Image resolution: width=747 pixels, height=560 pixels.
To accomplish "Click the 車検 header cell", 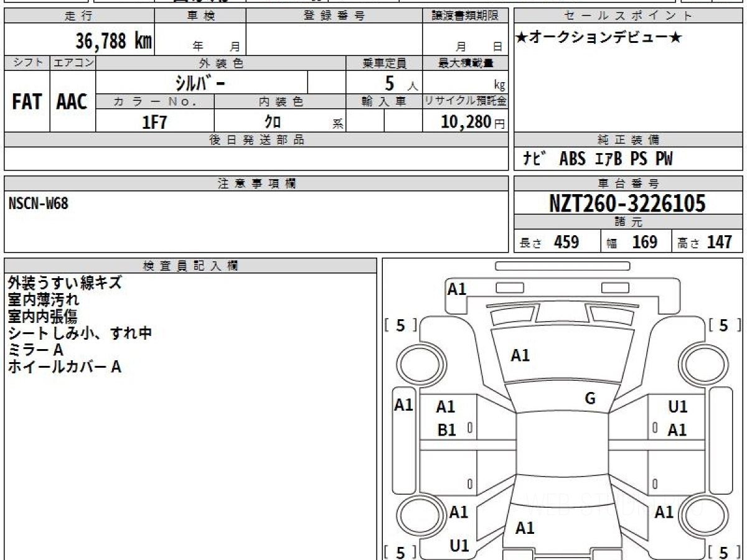I will tap(200, 16).
